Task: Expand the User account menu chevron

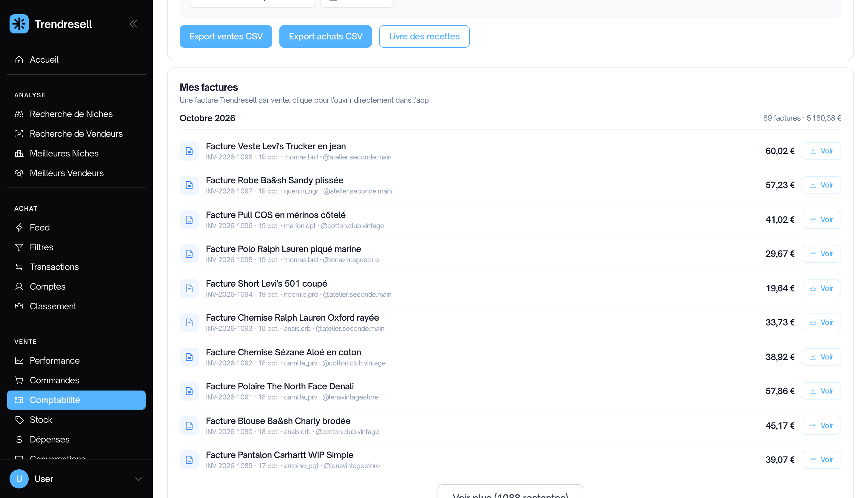Action: pos(138,479)
